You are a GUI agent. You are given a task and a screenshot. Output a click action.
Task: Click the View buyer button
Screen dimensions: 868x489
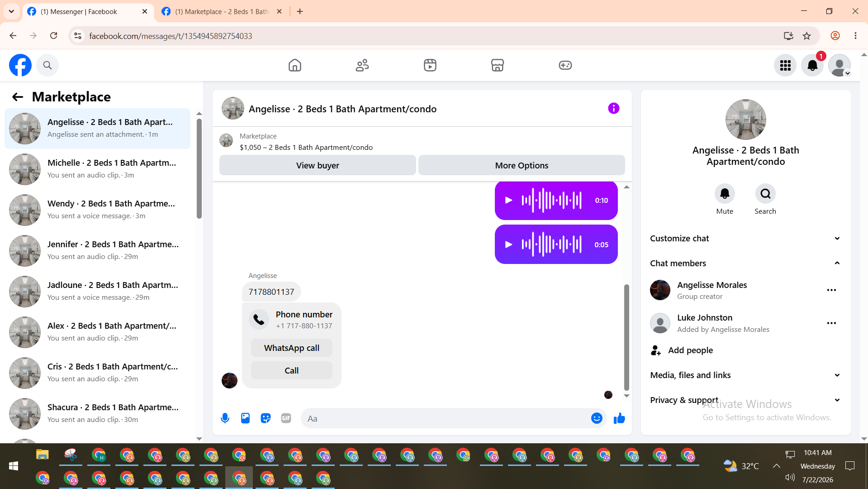point(318,165)
